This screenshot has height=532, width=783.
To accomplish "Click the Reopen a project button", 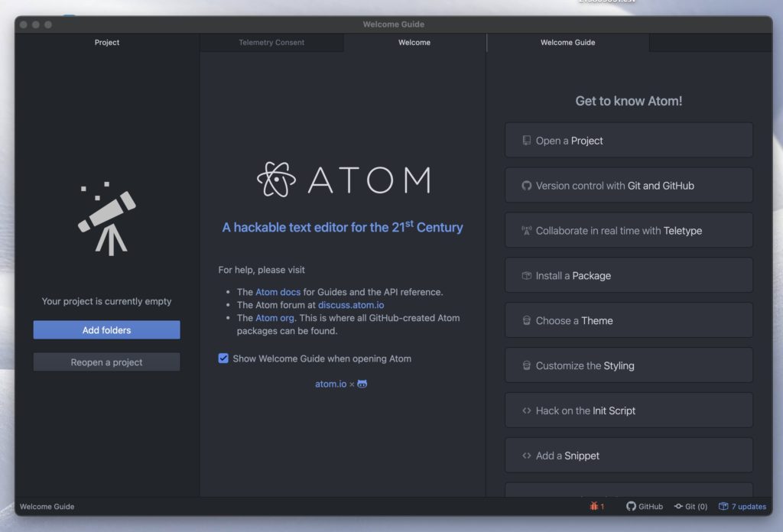I will pyautogui.click(x=107, y=362).
